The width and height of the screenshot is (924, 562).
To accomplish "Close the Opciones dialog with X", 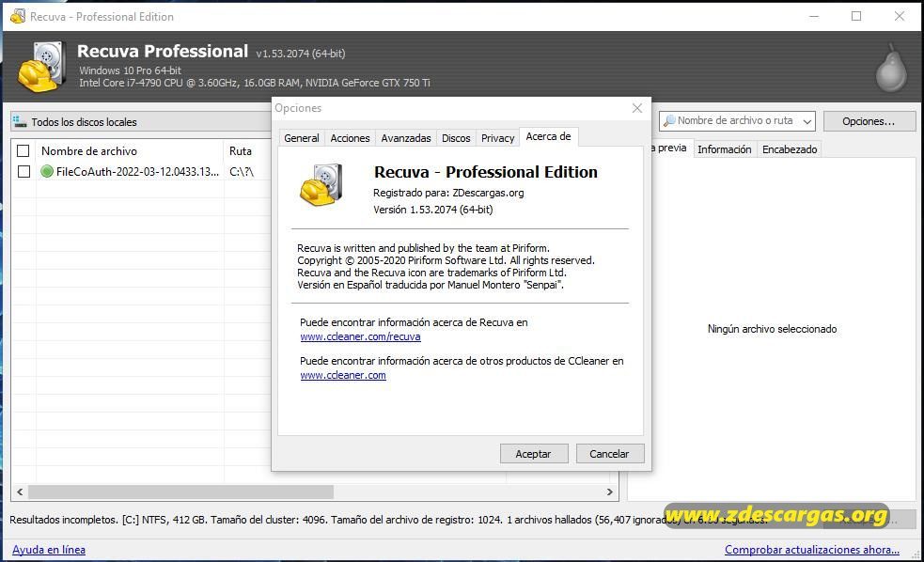I will 637,108.
